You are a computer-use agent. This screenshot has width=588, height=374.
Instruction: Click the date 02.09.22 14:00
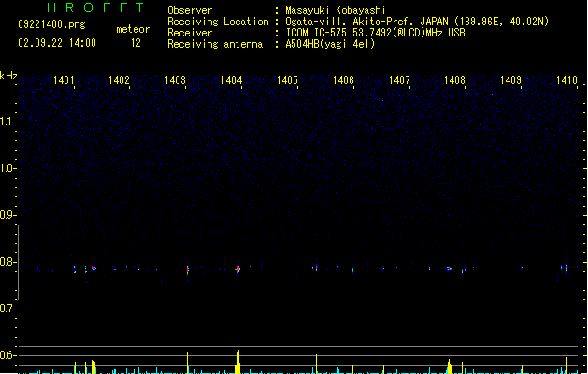(x=57, y=43)
